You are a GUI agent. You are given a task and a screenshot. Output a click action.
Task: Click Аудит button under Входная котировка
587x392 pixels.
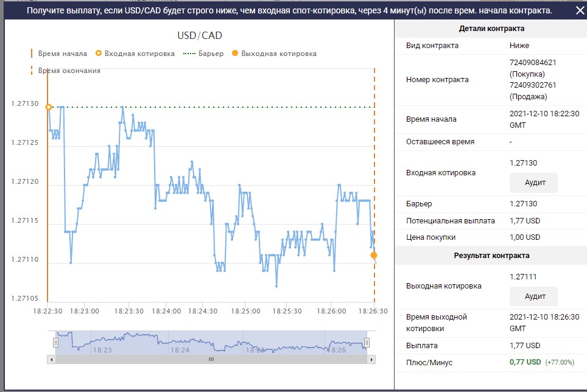(533, 183)
